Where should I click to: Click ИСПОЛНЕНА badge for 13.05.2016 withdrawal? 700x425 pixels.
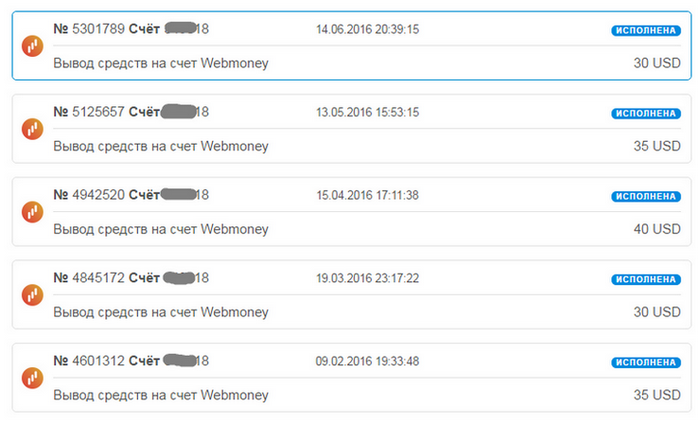[x=646, y=113]
